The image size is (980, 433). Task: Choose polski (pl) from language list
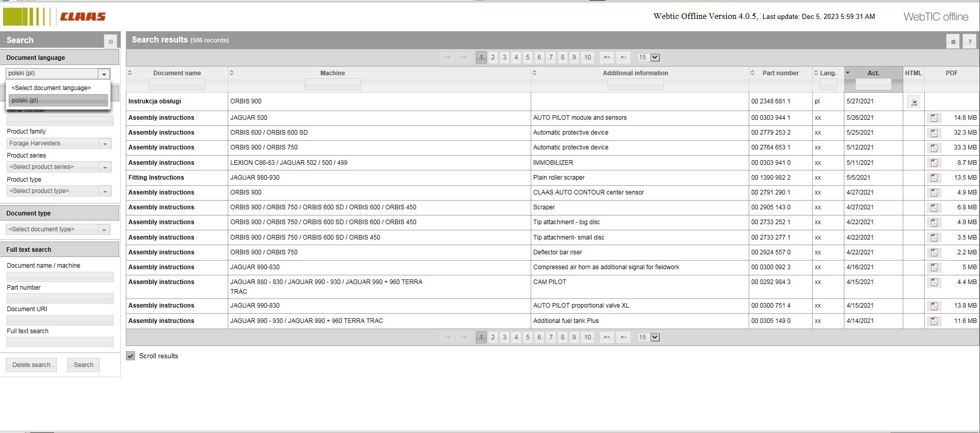click(58, 100)
